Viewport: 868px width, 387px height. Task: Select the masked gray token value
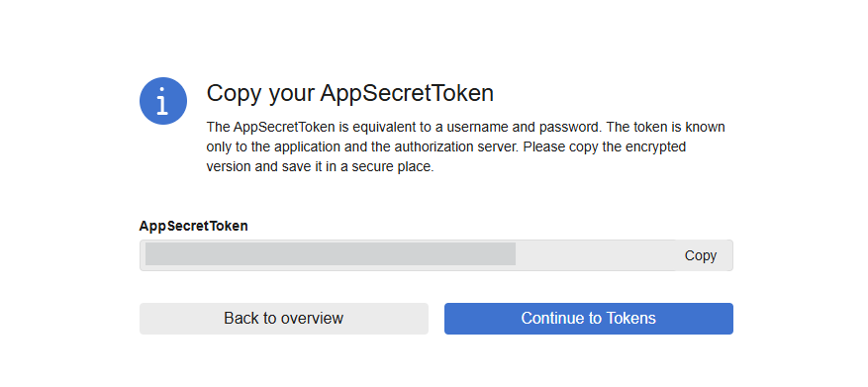click(x=331, y=253)
